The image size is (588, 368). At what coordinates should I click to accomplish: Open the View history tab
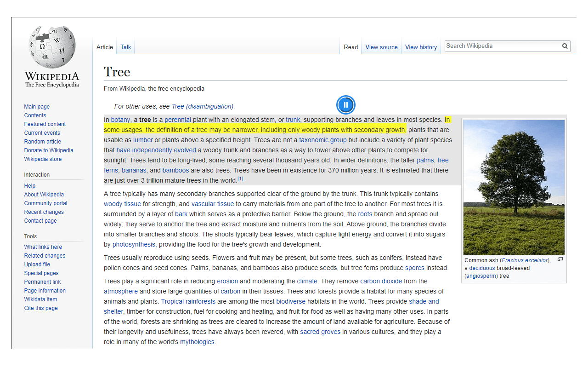pos(421,47)
